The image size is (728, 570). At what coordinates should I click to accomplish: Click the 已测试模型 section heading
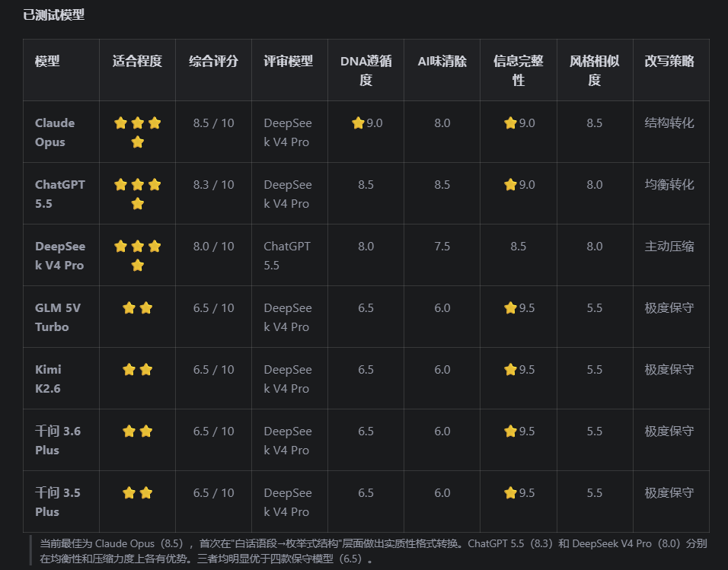pos(54,15)
